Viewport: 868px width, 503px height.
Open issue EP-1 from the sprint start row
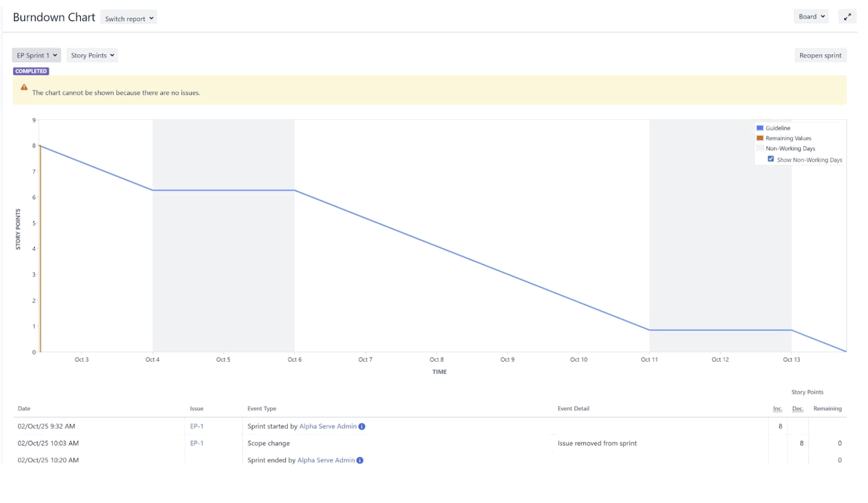tap(196, 426)
